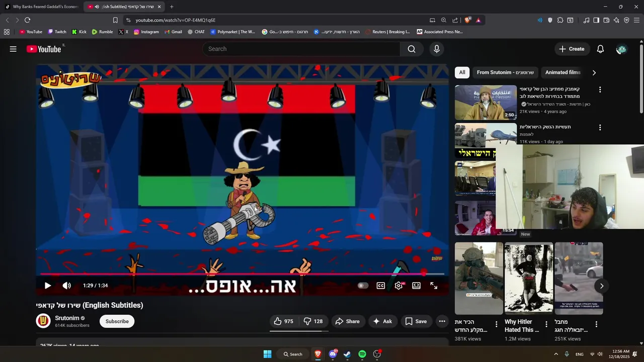Click the video progress bar
Screen dimensions: 644x362
242,274
